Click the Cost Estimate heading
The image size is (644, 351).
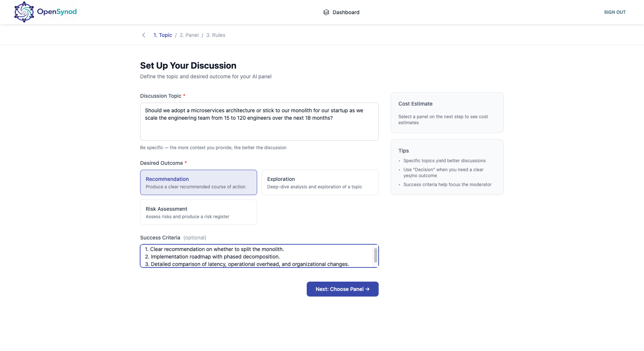click(416, 104)
